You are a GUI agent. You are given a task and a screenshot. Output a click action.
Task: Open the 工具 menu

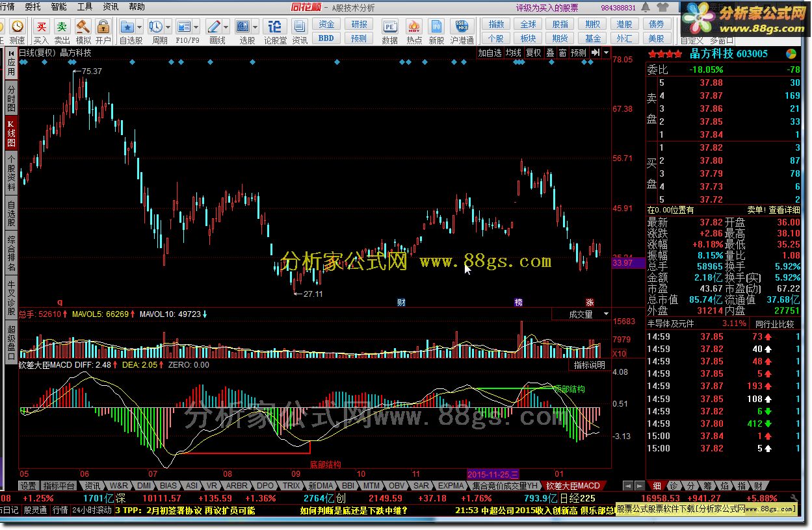(x=85, y=6)
